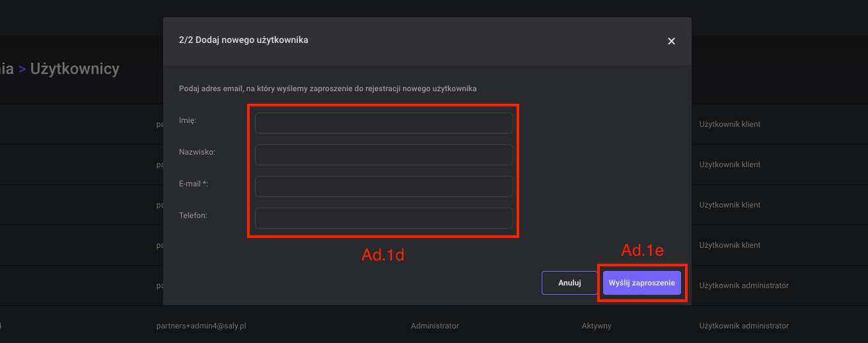Focus the Nazwisko text field
The height and width of the screenshot is (343, 868).
(383, 155)
